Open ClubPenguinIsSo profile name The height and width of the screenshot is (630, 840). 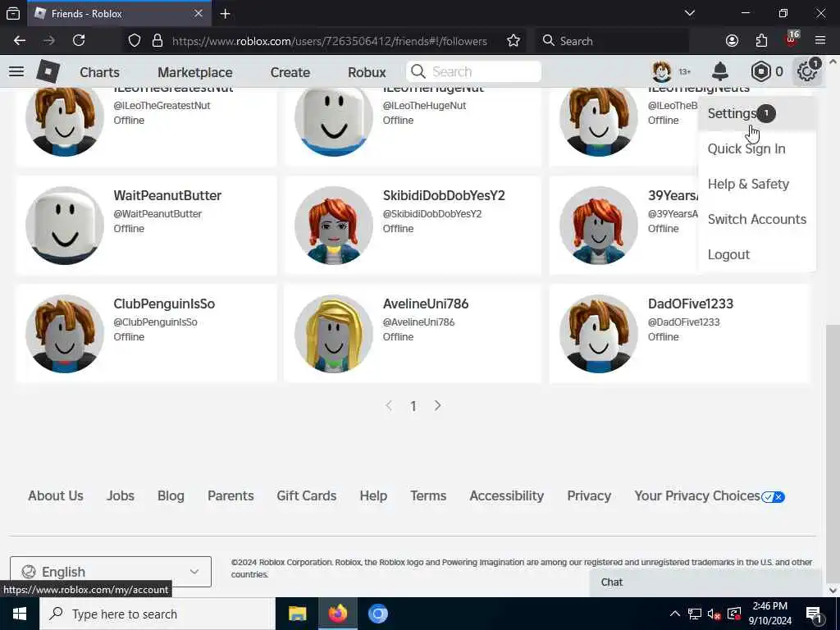pos(164,304)
